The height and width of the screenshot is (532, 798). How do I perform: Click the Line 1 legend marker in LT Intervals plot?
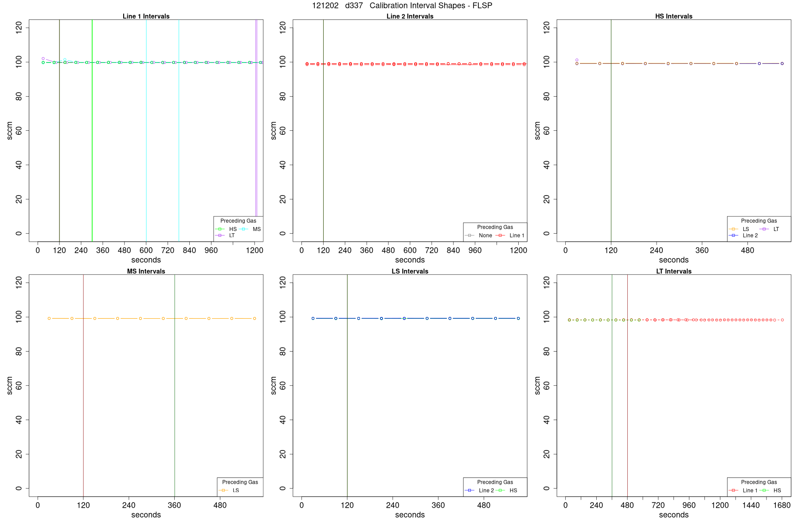click(x=734, y=490)
